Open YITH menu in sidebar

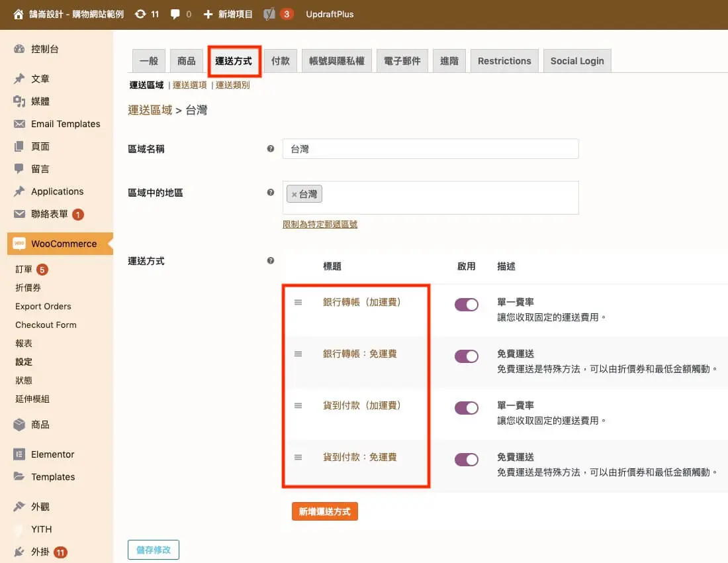[x=41, y=529]
